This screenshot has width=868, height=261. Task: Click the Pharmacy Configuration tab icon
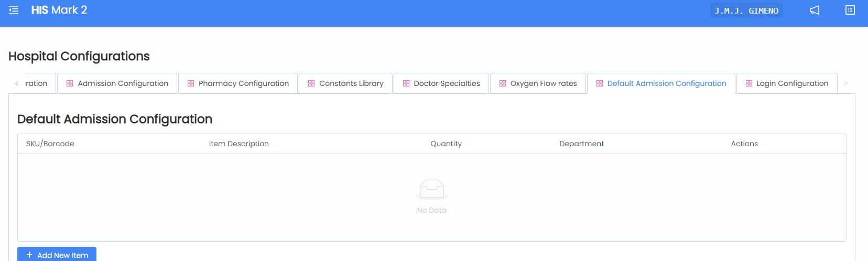coord(191,83)
